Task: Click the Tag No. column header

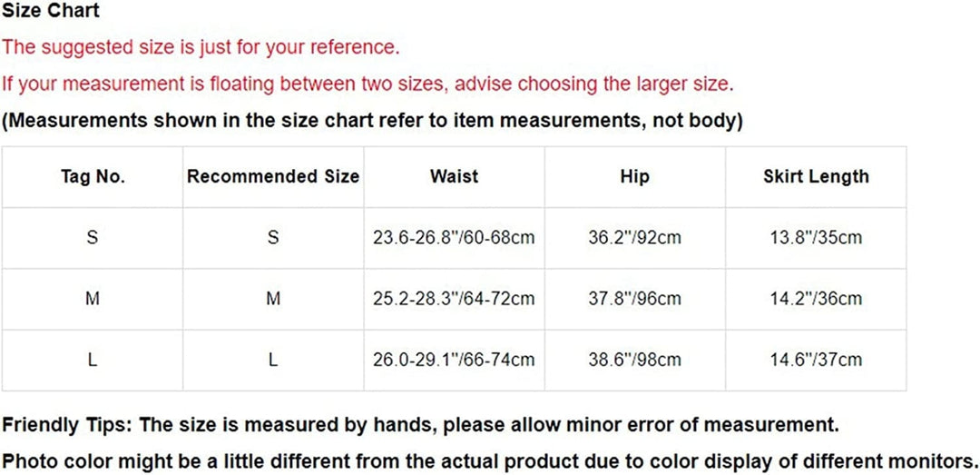Action: pos(93,177)
